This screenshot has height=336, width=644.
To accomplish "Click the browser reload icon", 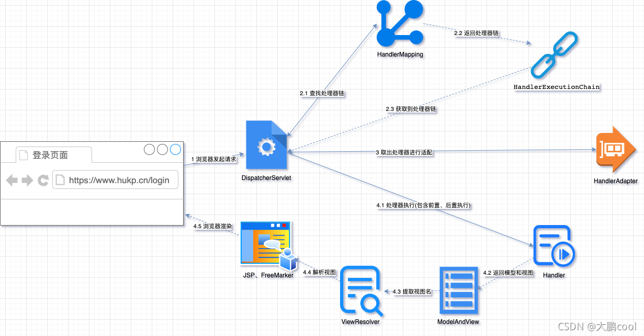I will pyautogui.click(x=43, y=181).
